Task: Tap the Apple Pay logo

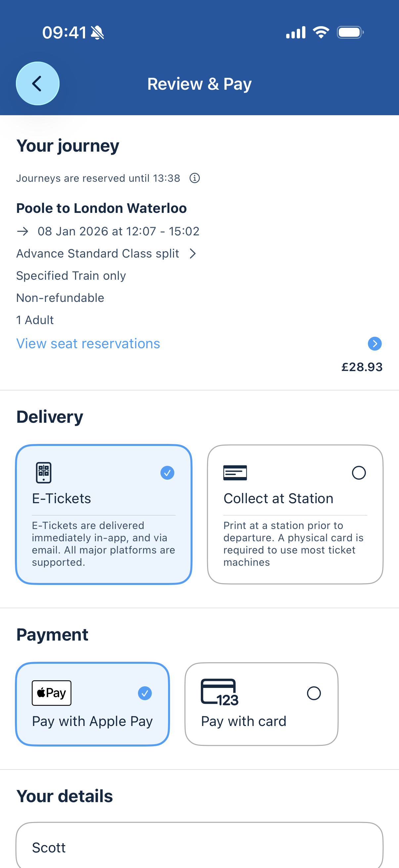Action: point(52,693)
